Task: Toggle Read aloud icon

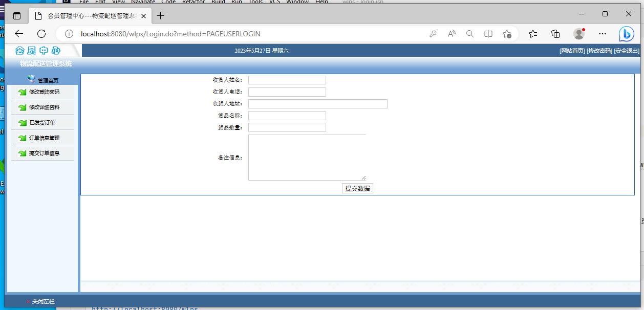Action: pyautogui.click(x=452, y=34)
